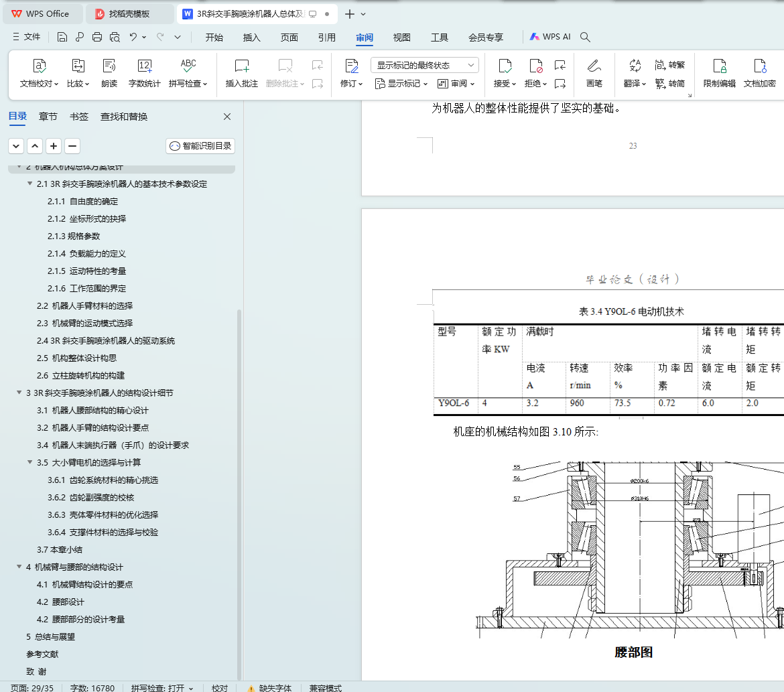Click the outline panel vertical scrollbar

pyautogui.click(x=239, y=494)
